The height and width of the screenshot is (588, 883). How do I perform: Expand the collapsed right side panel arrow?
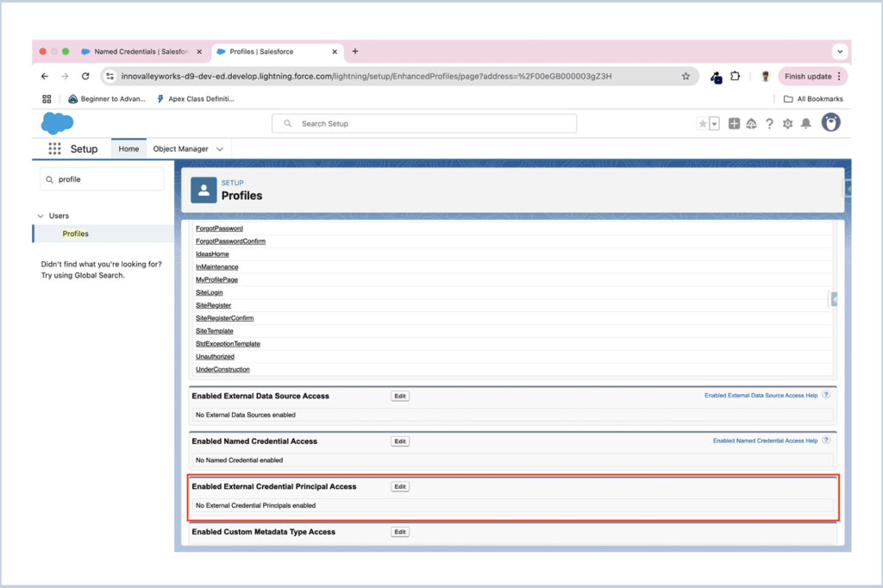pos(834,300)
